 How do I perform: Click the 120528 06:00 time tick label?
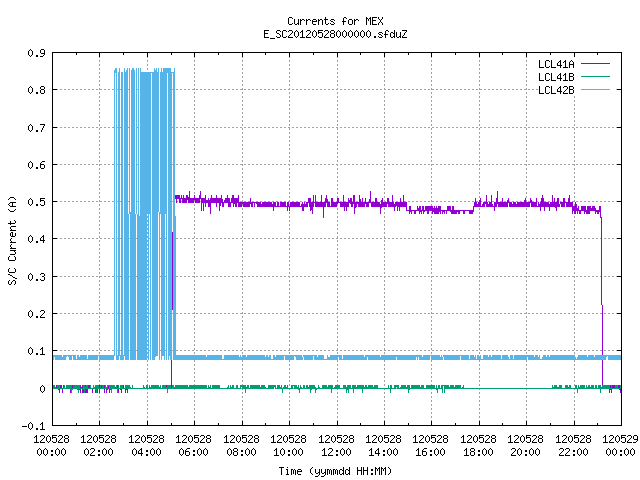click(193, 446)
